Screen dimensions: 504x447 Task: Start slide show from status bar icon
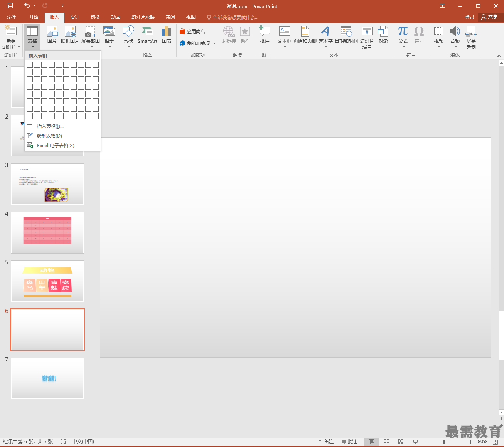(x=415, y=442)
